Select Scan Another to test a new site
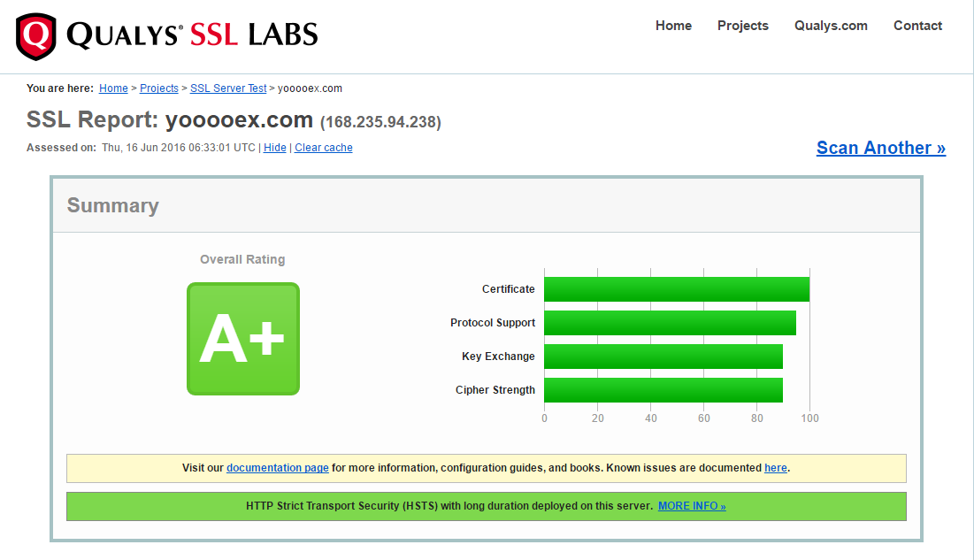The height and width of the screenshot is (560, 974). pos(880,148)
